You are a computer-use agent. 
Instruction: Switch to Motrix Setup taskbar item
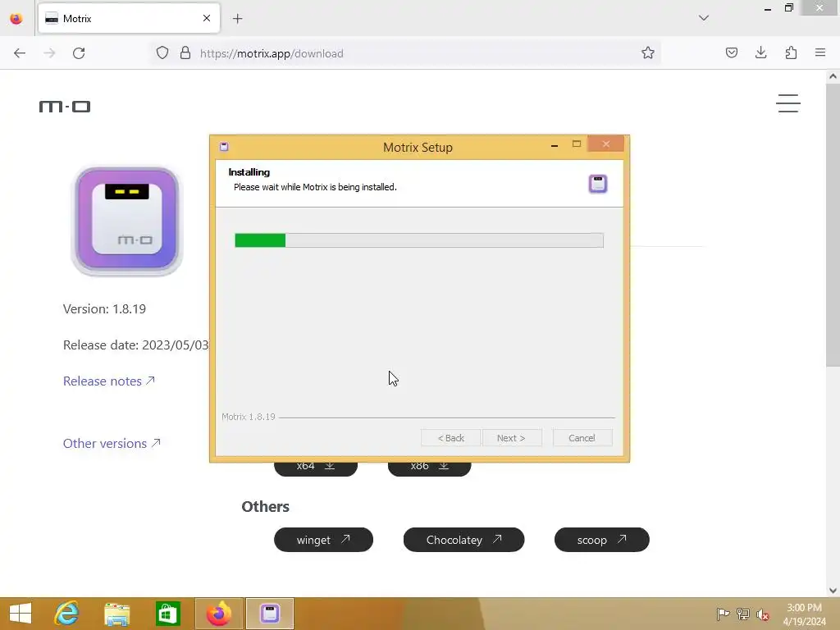pos(269,614)
